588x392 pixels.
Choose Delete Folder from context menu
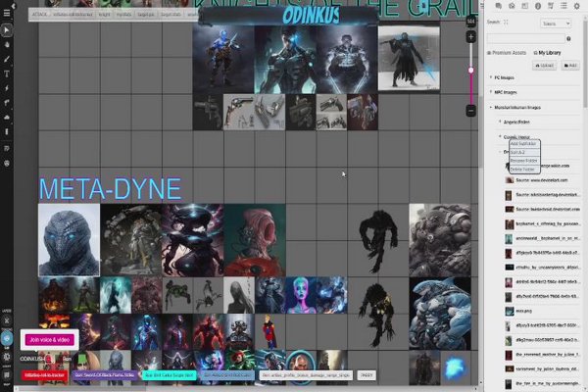click(523, 170)
